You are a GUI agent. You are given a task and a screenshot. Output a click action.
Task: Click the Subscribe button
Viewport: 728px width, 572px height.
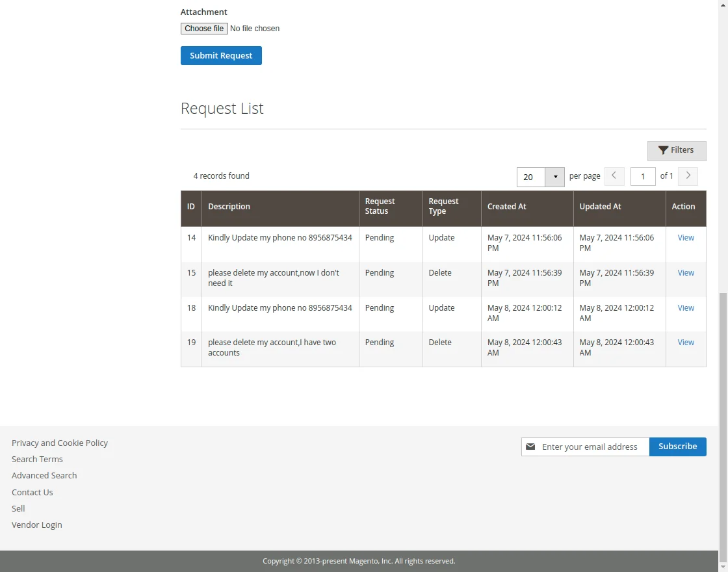coord(677,447)
